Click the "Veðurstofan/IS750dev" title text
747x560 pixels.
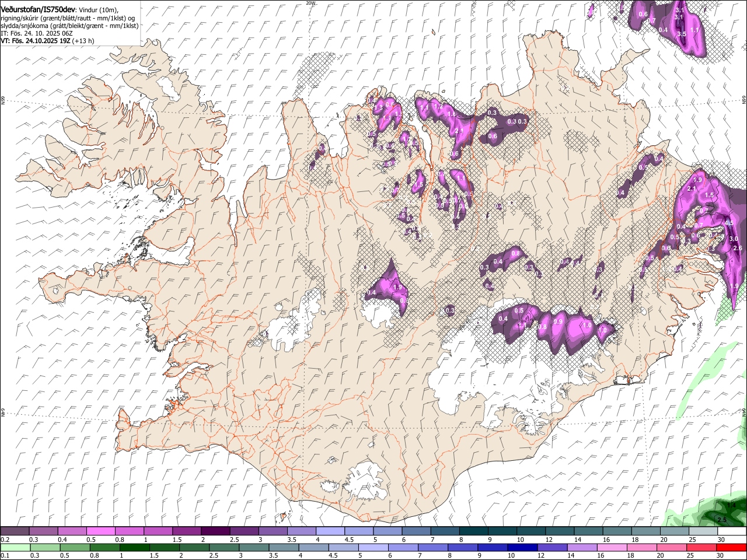pos(38,9)
